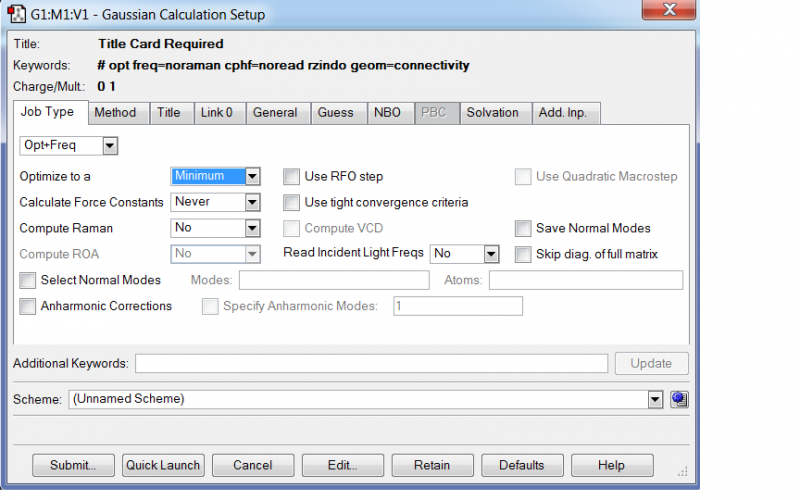Switch to the Title tab
800x500 pixels.
(171, 113)
